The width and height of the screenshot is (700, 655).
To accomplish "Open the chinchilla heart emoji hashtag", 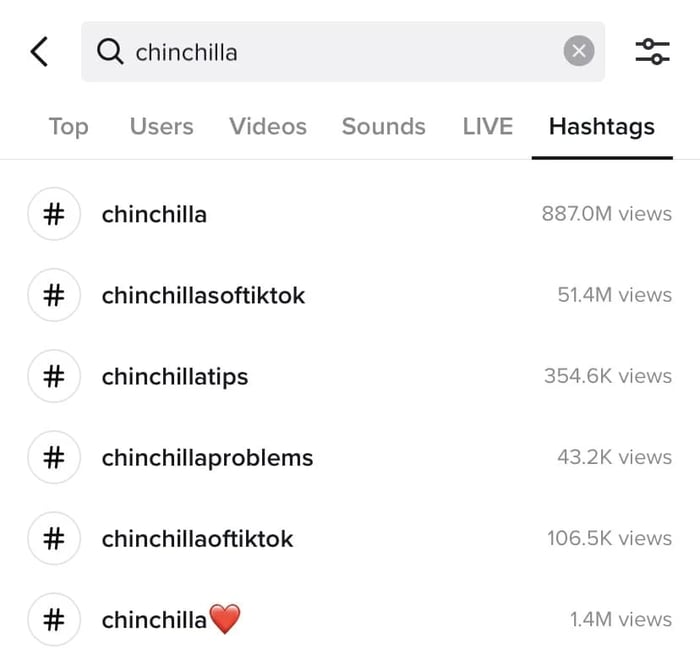I will pyautogui.click(x=171, y=620).
